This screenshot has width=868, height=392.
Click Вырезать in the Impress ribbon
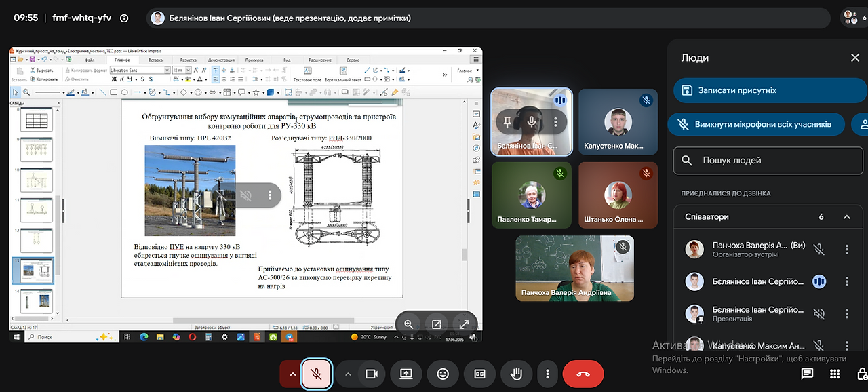41,70
